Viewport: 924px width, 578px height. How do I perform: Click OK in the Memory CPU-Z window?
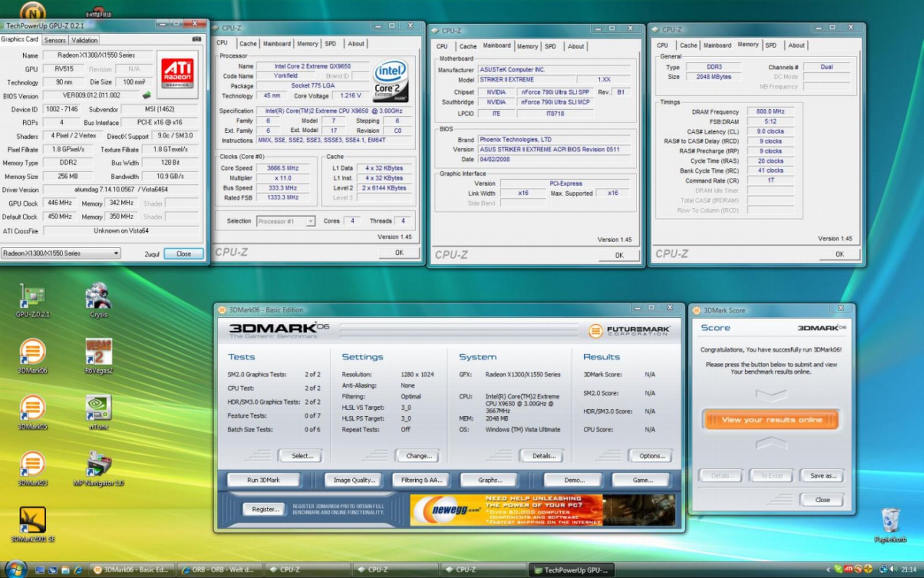coord(840,254)
